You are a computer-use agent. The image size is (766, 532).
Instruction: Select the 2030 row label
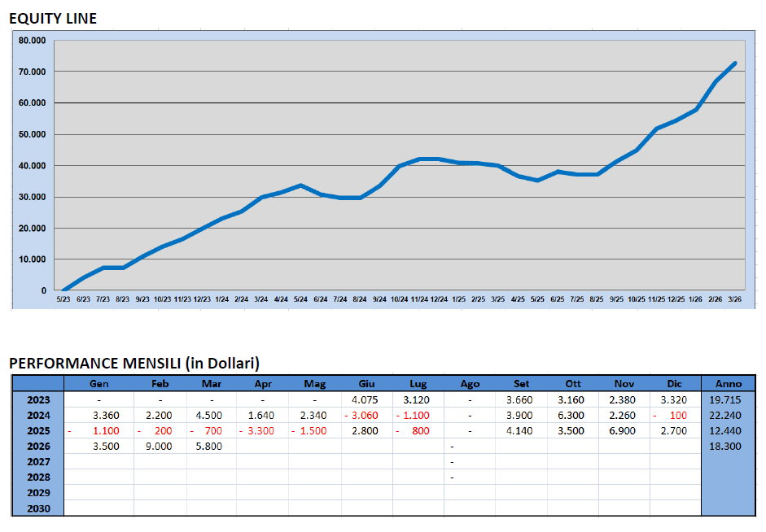pyautogui.click(x=37, y=508)
